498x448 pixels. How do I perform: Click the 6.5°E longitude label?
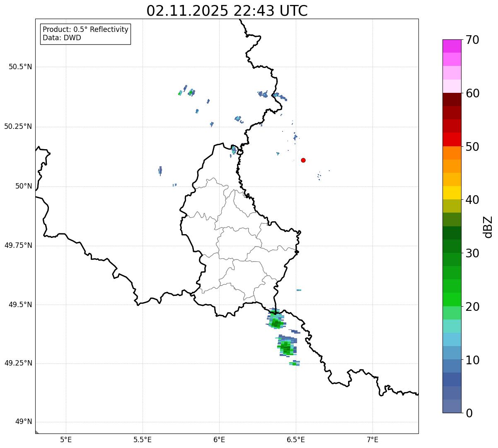tap(296, 439)
